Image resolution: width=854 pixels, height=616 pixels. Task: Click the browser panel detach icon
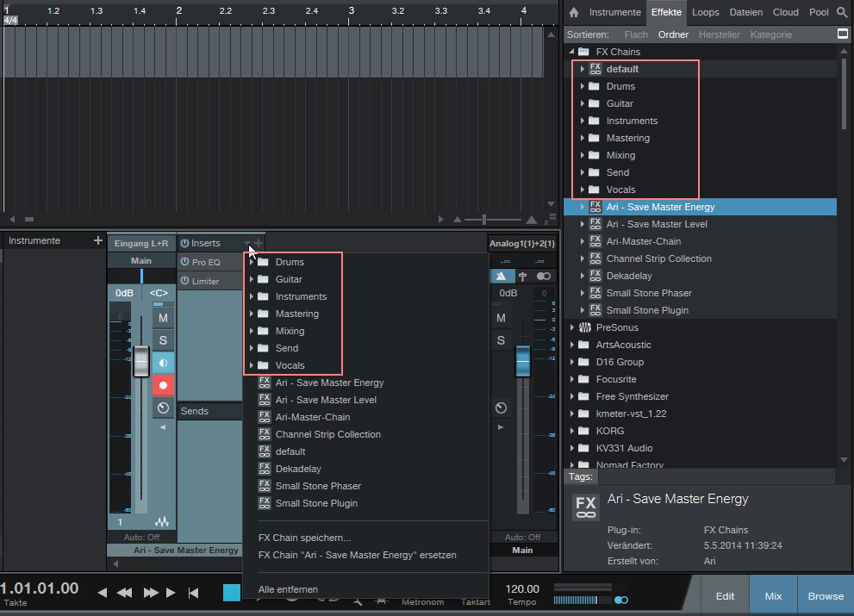[843, 34]
